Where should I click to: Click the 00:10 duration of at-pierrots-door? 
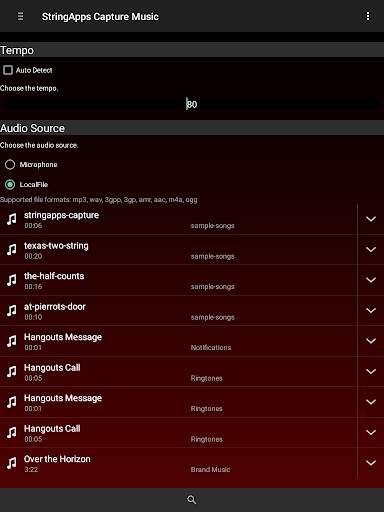point(33,317)
